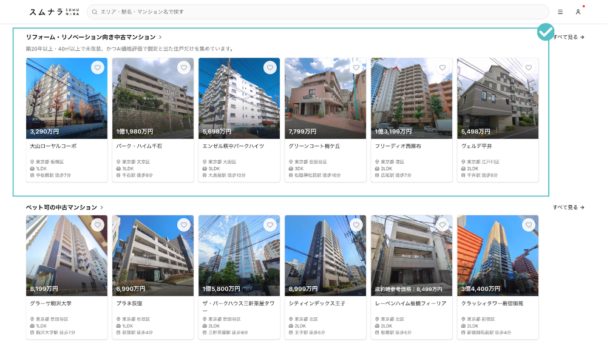Click すべて見る for the pet-friendly section
Image resolution: width=607 pixels, height=364 pixels.
568,207
